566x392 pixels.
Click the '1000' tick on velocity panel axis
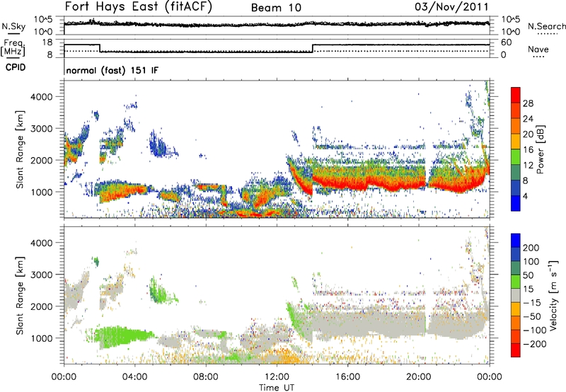click(x=42, y=338)
